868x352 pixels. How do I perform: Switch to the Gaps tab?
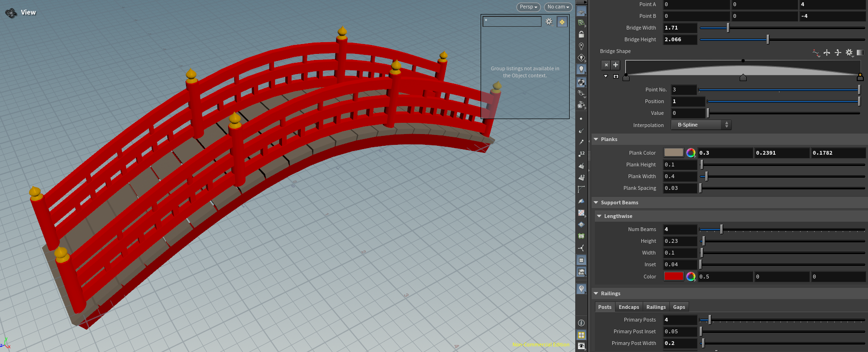tap(679, 307)
